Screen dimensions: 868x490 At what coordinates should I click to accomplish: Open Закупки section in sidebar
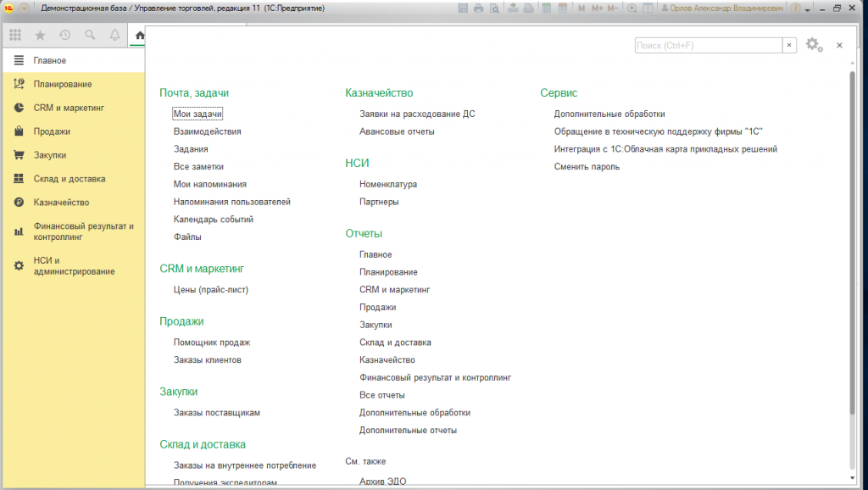73,156
